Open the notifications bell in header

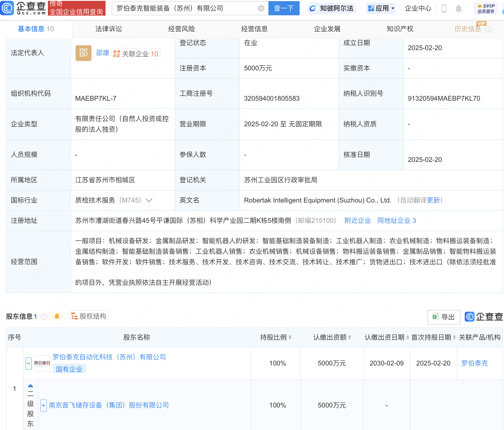coord(458,9)
